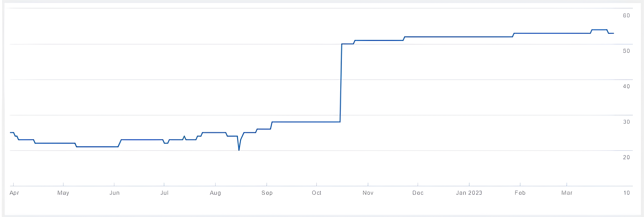644x217 pixels.
Task: Click the Mar month label
Action: tap(567, 193)
